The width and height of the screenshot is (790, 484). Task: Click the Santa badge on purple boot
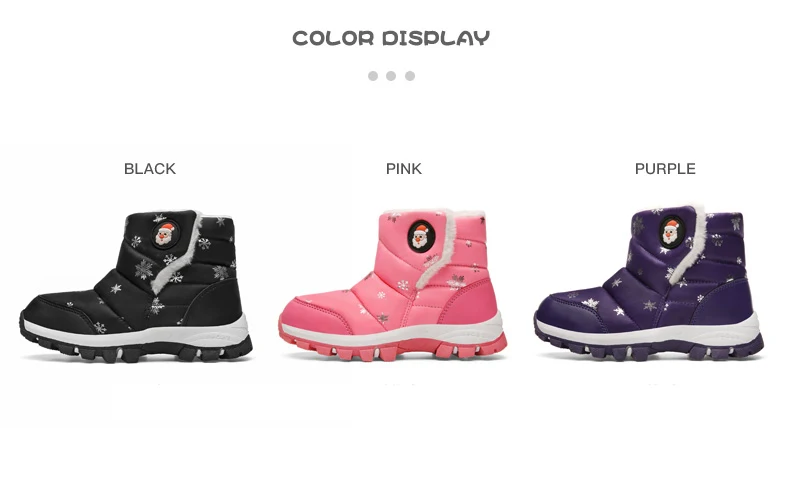click(x=671, y=232)
